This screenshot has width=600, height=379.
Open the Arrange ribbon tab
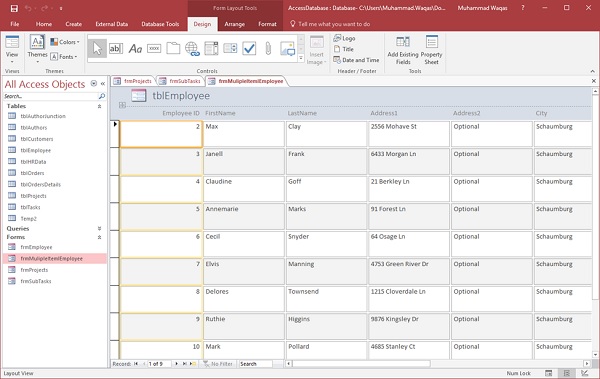coord(235,24)
